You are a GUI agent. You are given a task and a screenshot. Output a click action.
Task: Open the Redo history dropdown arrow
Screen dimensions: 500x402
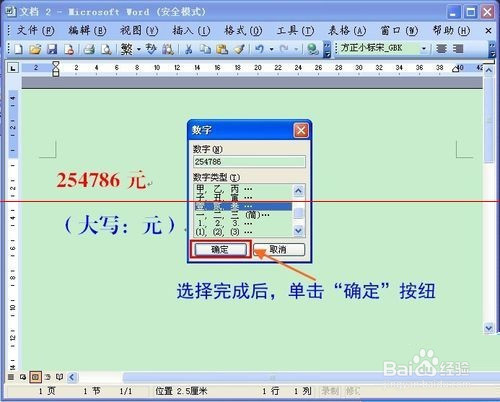(x=296, y=49)
